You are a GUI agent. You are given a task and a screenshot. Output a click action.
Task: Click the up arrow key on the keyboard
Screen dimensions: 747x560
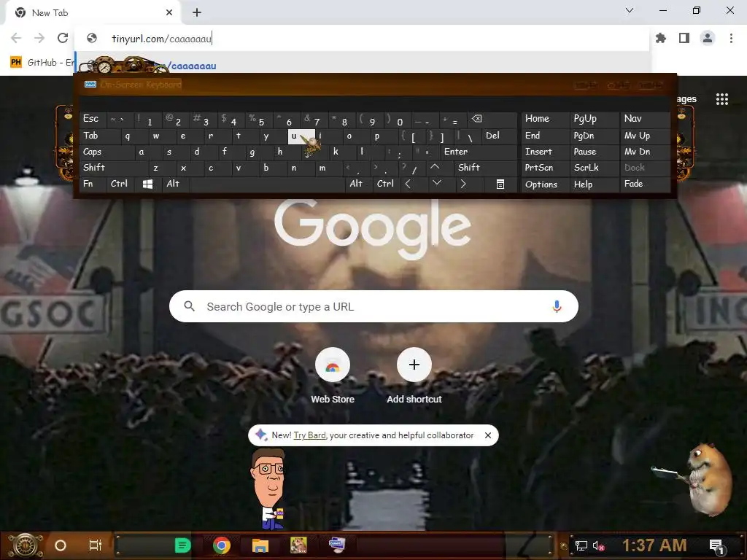(435, 167)
